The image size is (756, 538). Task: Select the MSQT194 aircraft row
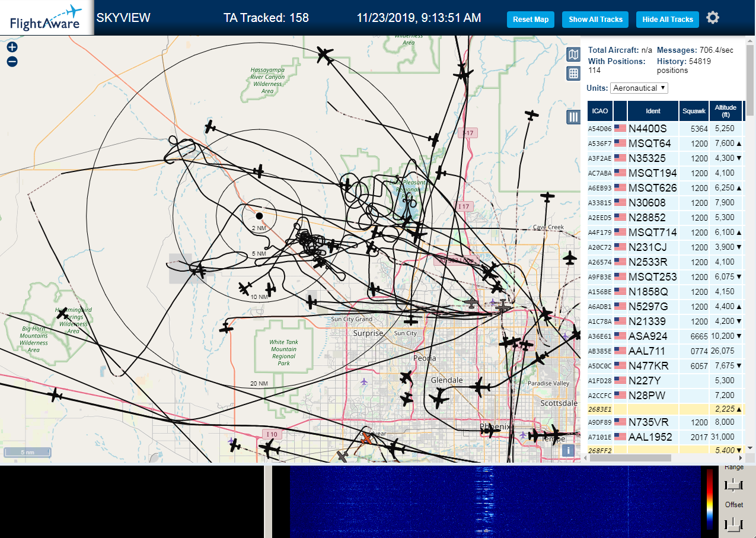(666, 173)
